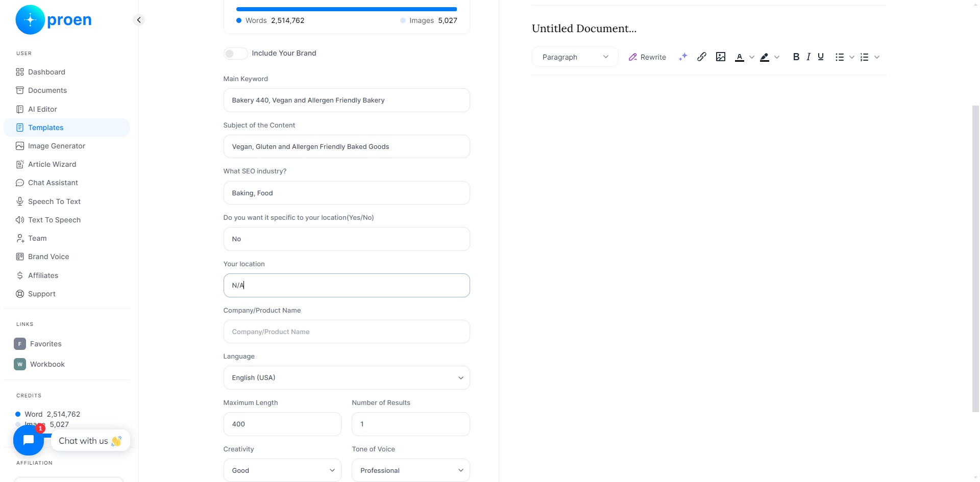This screenshot has height=482, width=980.
Task: Toggle Include Your Brand switch
Action: 235,53
